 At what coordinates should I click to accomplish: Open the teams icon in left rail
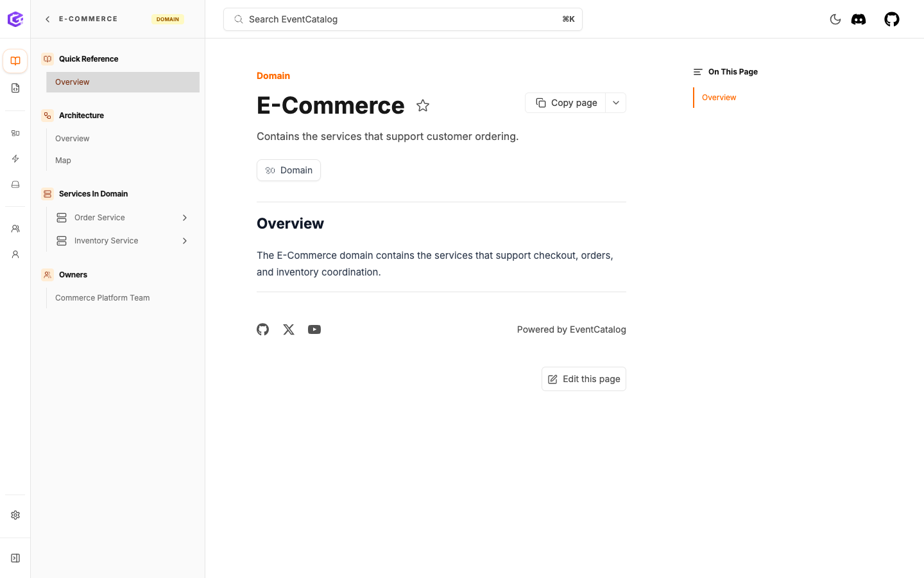coord(15,229)
